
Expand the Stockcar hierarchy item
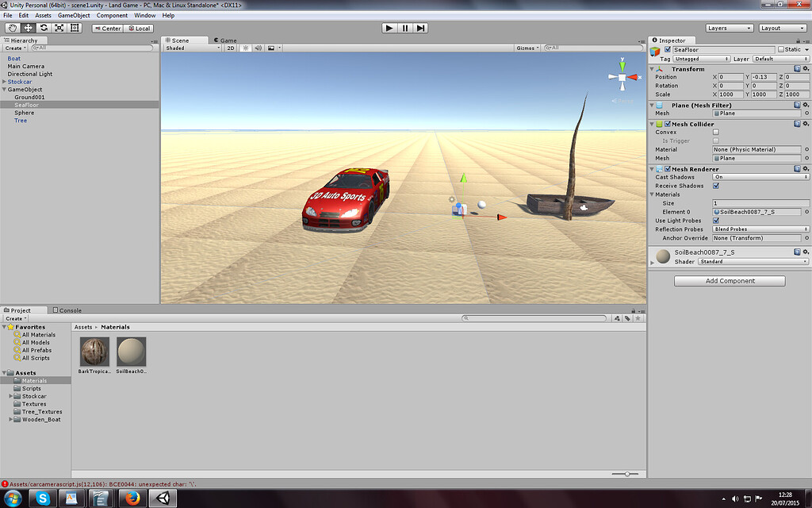click(5, 81)
